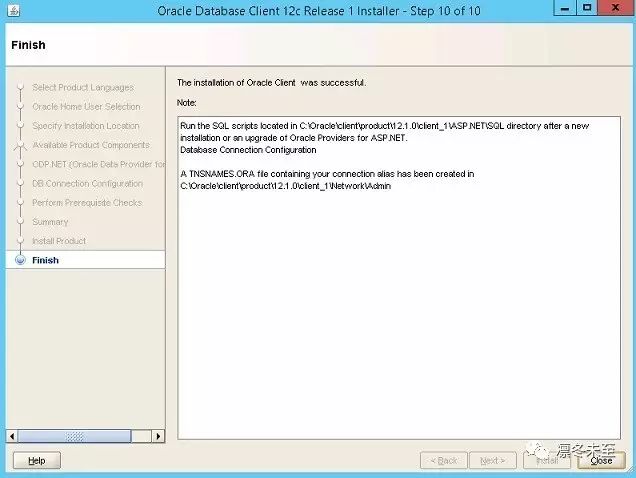Click the Close button to exit installer
The height and width of the screenshot is (478, 636).
click(601, 461)
